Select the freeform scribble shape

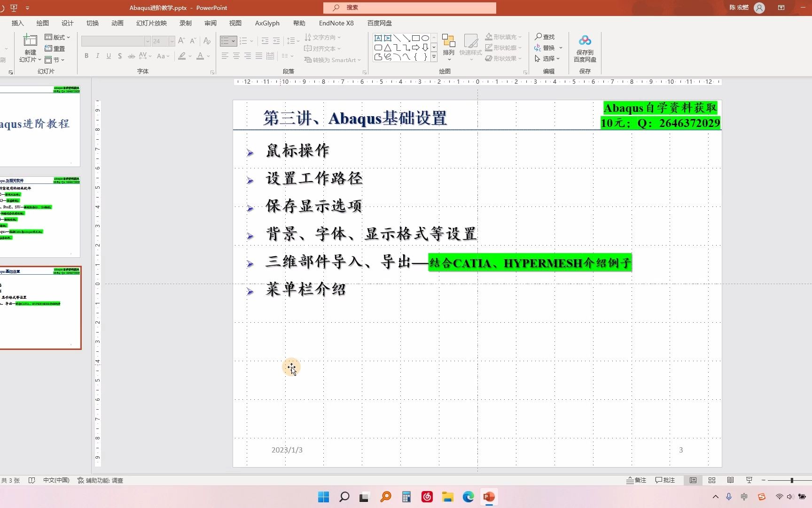388,57
